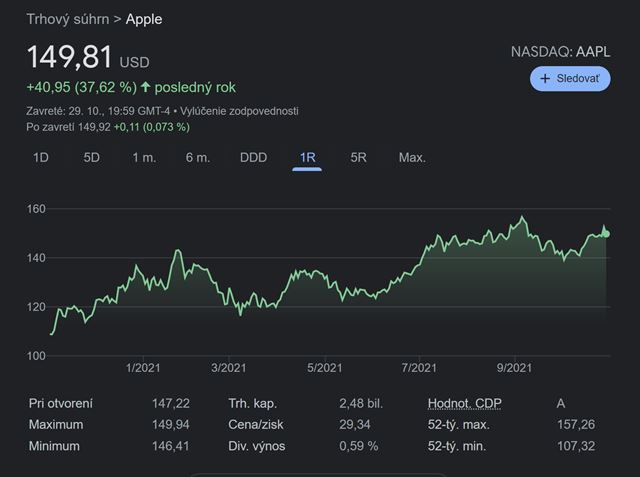The image size is (640, 477).
Task: Click the 9/2021 axis label
Action: tap(514, 368)
